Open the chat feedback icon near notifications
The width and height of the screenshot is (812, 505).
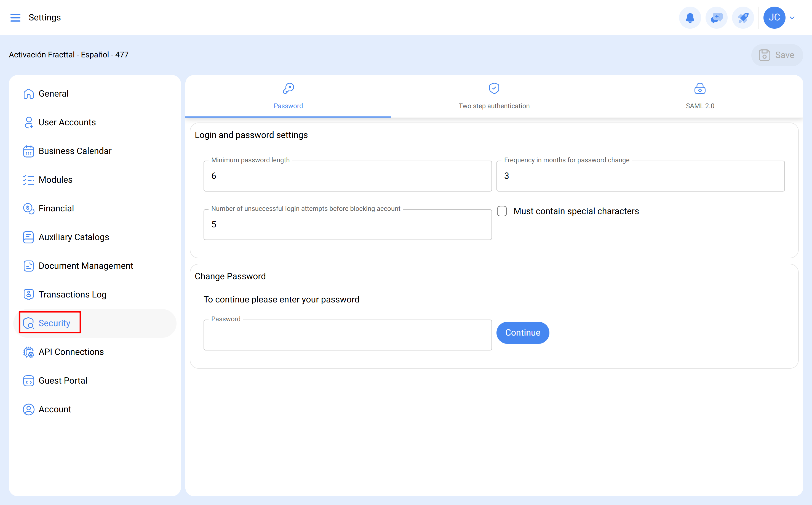coord(716,17)
